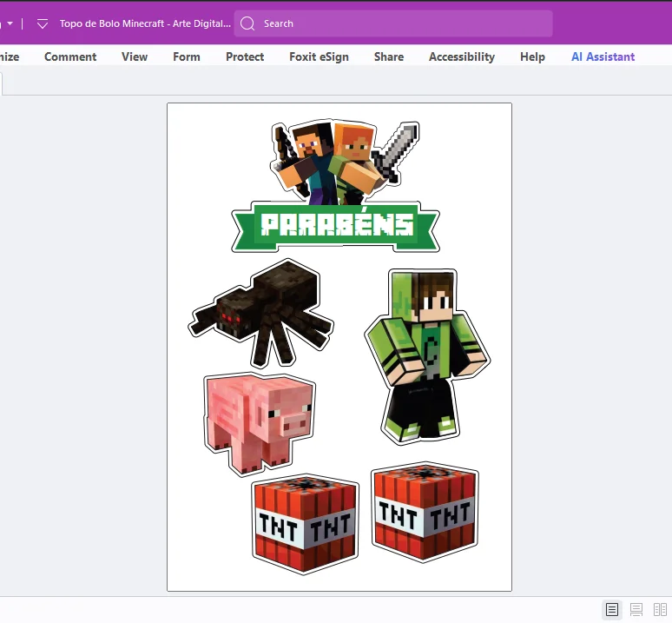Switch to facing pages view icon

point(660,609)
